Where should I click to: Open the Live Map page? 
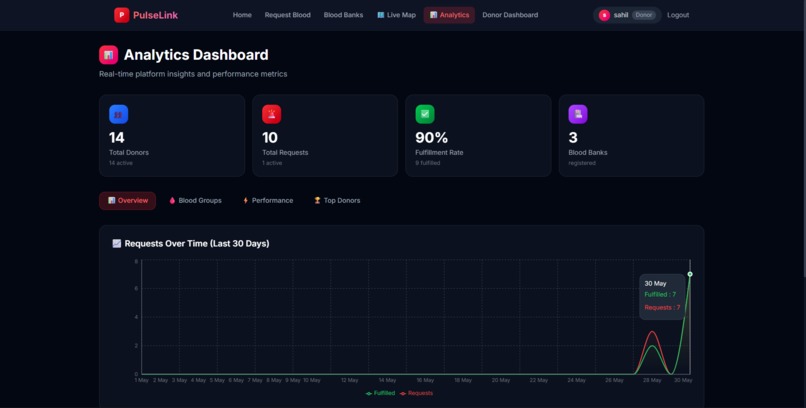(396, 15)
